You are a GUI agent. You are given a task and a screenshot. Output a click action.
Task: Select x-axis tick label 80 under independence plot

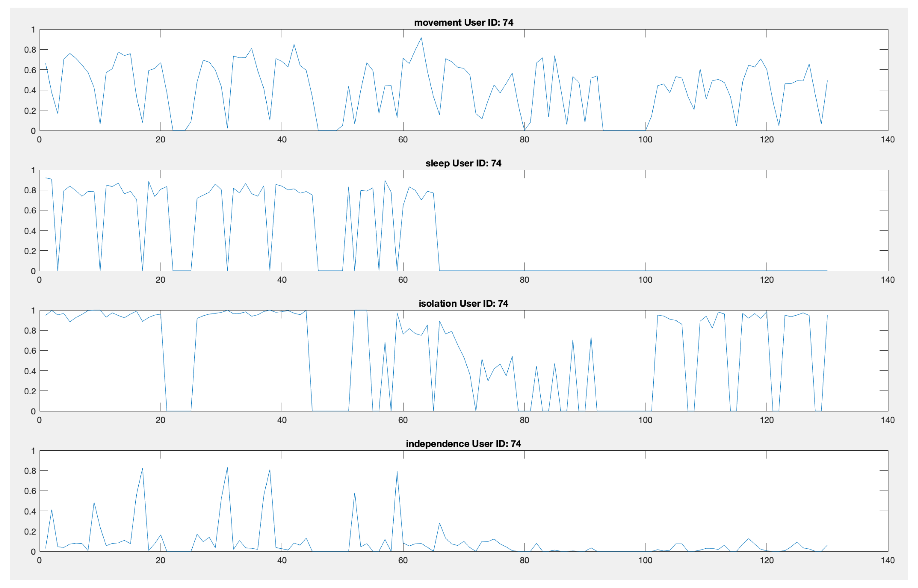[x=524, y=560]
